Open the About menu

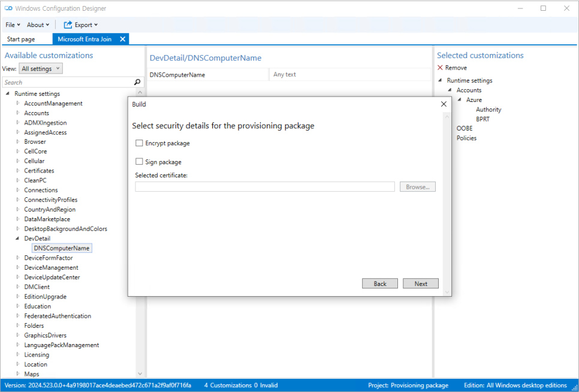38,25
